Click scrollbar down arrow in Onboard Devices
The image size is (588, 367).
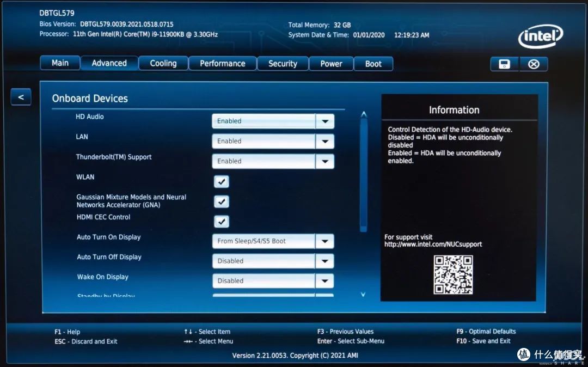pyautogui.click(x=363, y=294)
